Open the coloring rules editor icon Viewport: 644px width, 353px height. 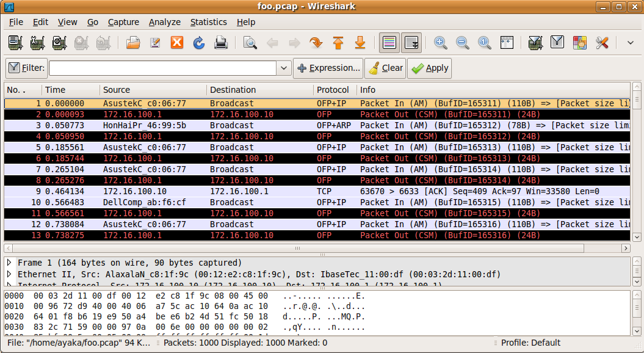(579, 43)
